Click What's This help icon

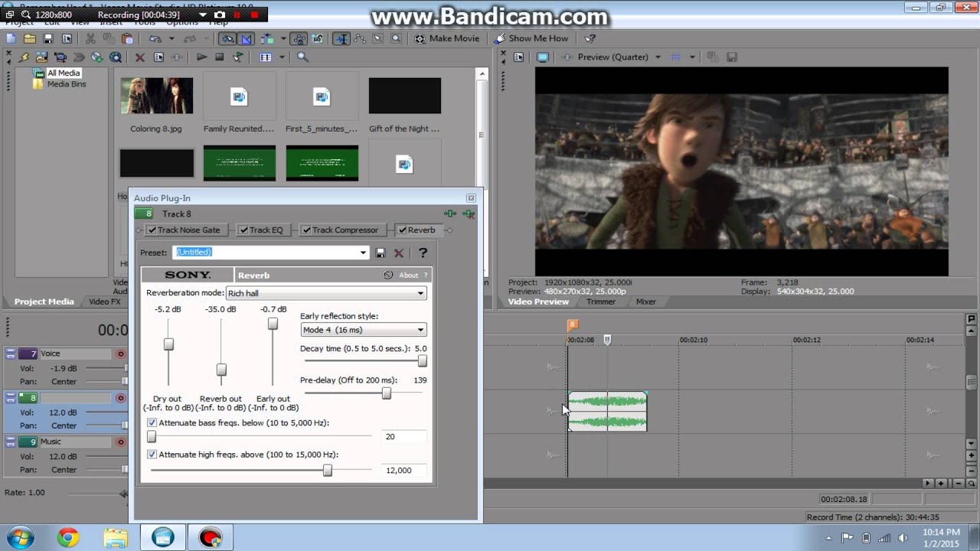590,38
